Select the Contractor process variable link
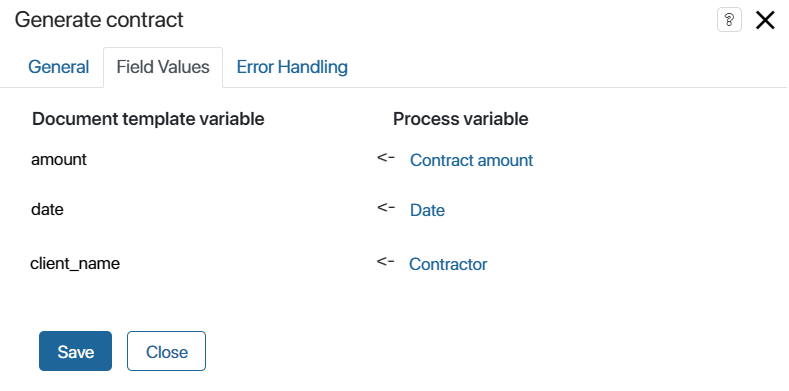Viewport: 789px width, 391px height. (448, 264)
